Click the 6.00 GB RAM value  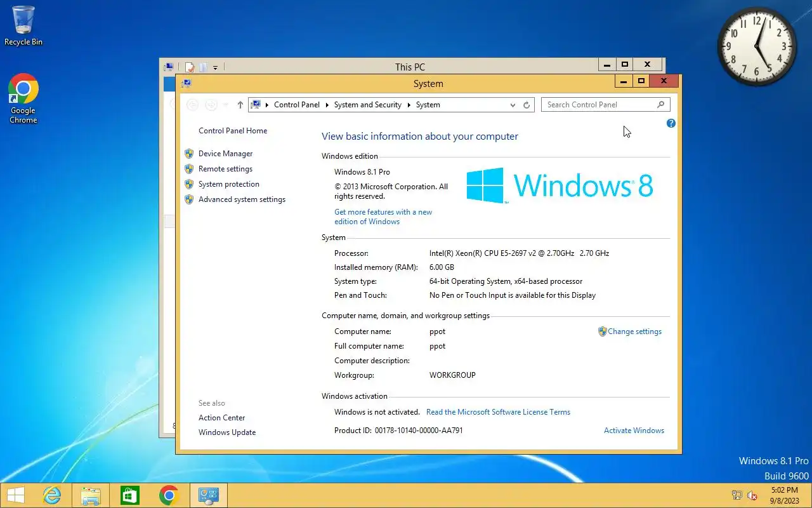pos(442,267)
